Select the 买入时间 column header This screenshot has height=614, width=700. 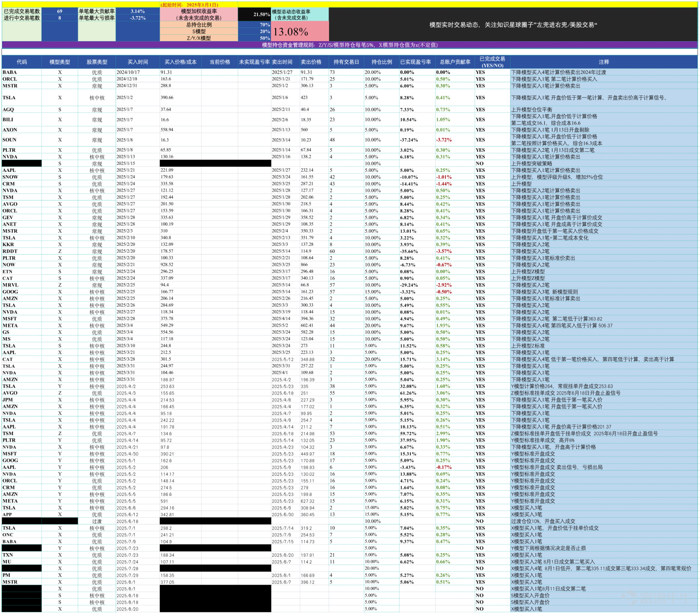pyautogui.click(x=138, y=62)
